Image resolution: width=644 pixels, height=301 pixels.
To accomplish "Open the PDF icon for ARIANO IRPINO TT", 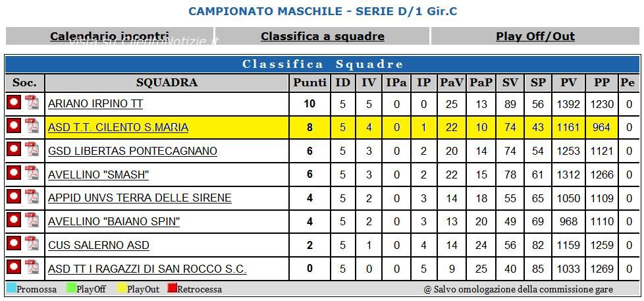I will point(32,103).
